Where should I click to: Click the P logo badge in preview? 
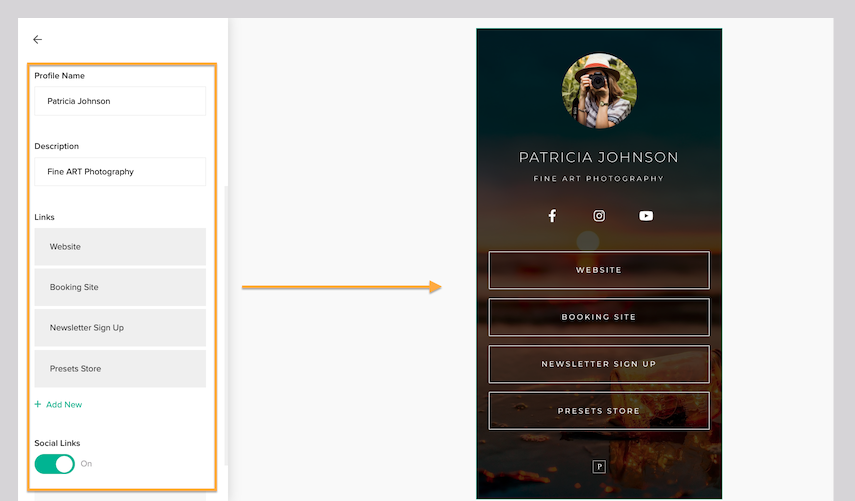tap(599, 467)
